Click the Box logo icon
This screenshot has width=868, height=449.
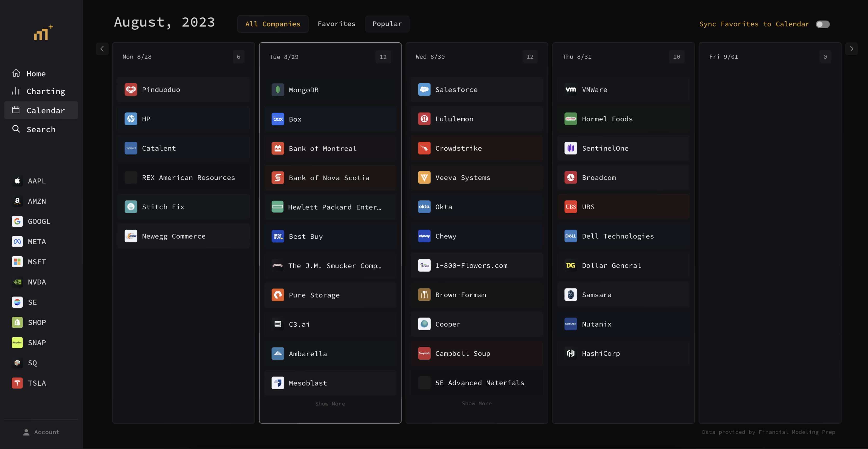coord(278,119)
